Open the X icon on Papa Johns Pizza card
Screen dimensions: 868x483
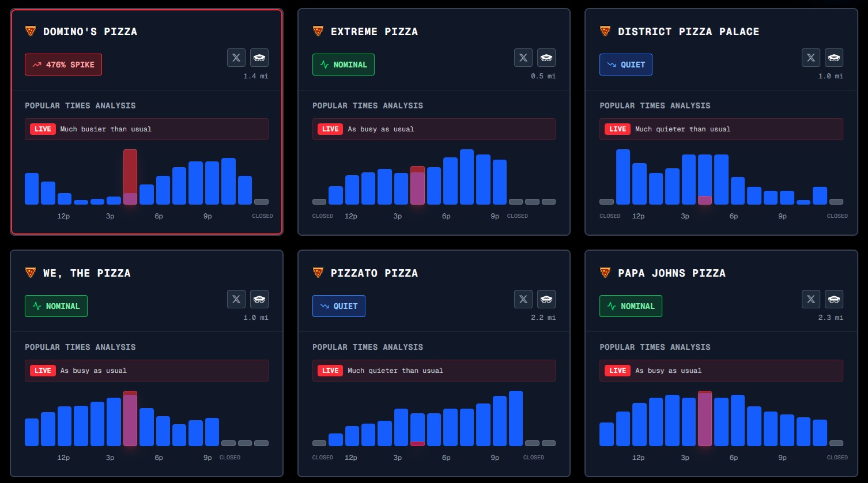tap(811, 299)
